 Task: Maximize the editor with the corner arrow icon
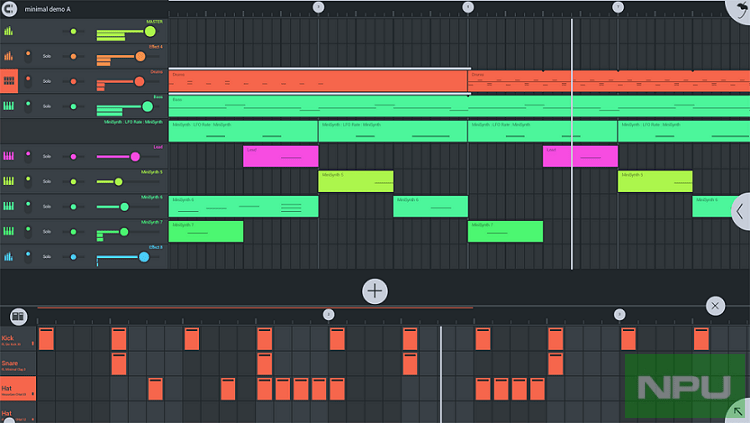pyautogui.click(x=739, y=412)
